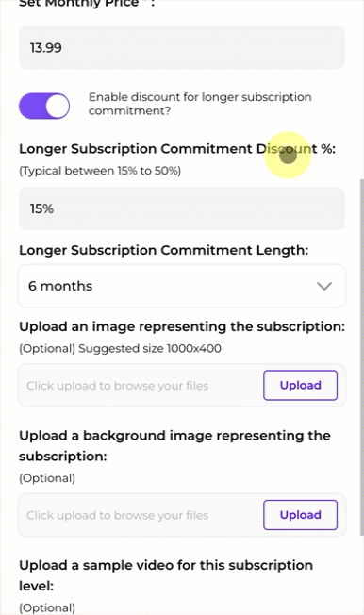
Task: Click the 'Upload a background image' heading
Action: coord(174,446)
